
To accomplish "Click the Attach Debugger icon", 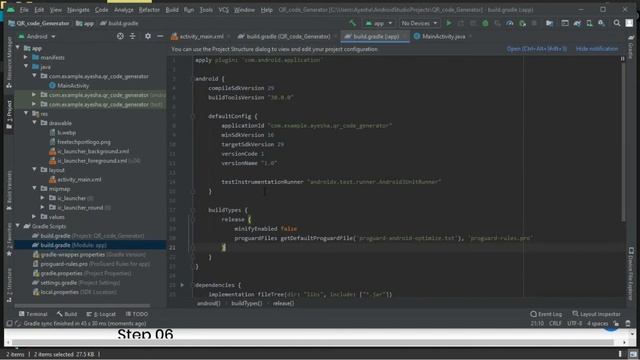I will tap(522, 23).
